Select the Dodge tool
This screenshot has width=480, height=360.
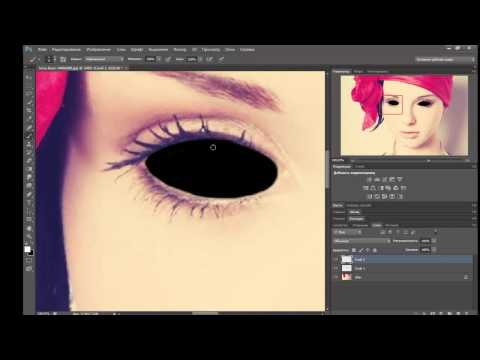[x=29, y=186]
